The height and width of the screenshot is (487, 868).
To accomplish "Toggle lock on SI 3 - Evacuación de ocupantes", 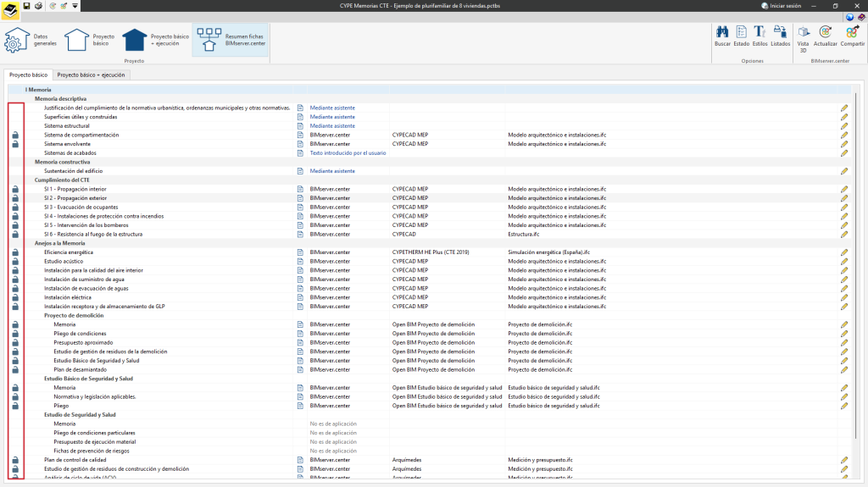I will coord(15,207).
